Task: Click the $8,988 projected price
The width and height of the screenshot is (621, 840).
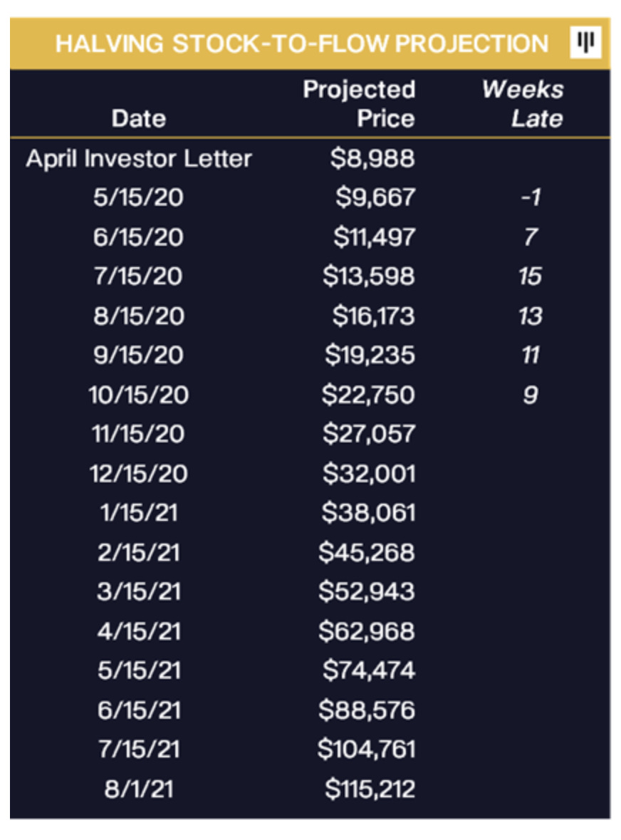Action: point(372,158)
